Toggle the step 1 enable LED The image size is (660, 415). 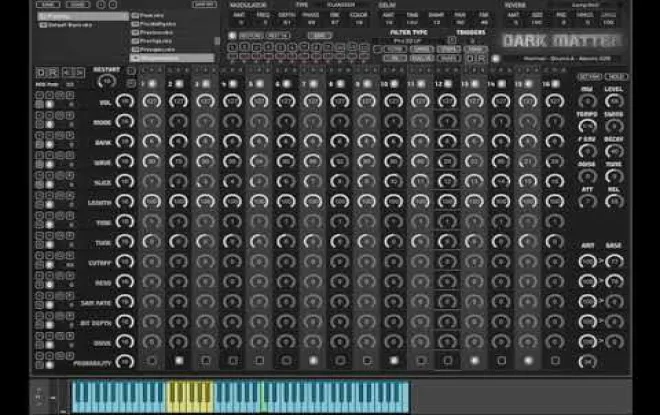(152, 84)
